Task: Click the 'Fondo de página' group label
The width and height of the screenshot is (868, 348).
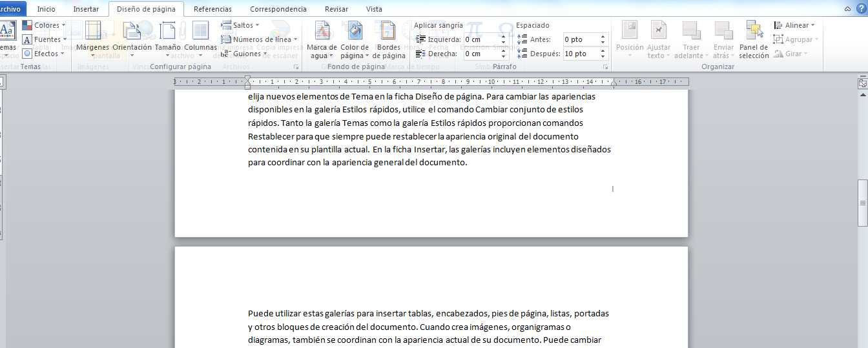Action: coord(356,67)
